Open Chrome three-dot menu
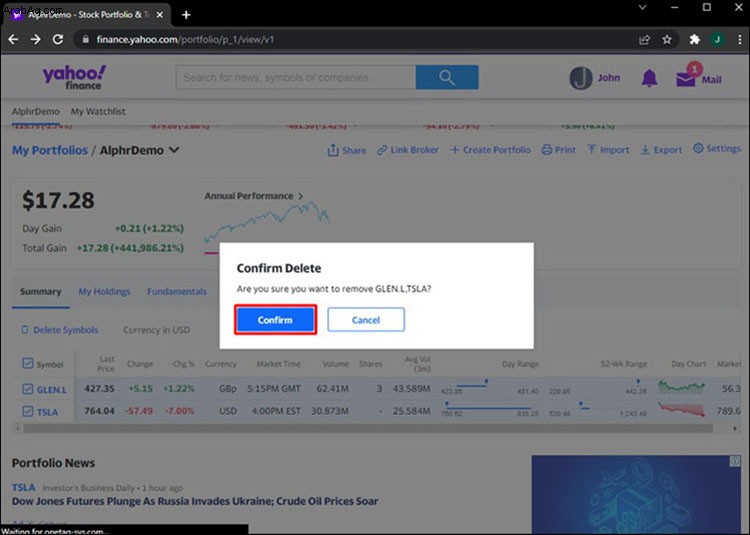750x535 pixels. click(x=739, y=40)
